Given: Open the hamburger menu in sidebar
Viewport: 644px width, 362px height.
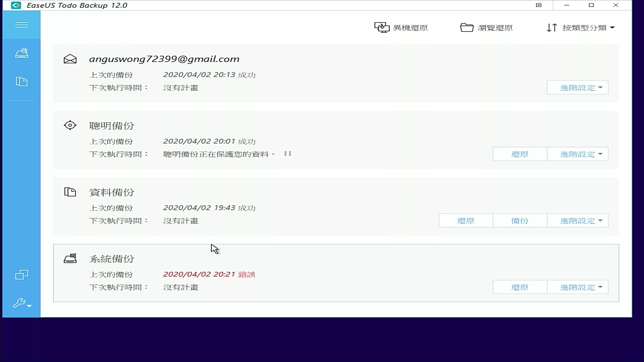Looking at the screenshot, I should click(x=21, y=25).
